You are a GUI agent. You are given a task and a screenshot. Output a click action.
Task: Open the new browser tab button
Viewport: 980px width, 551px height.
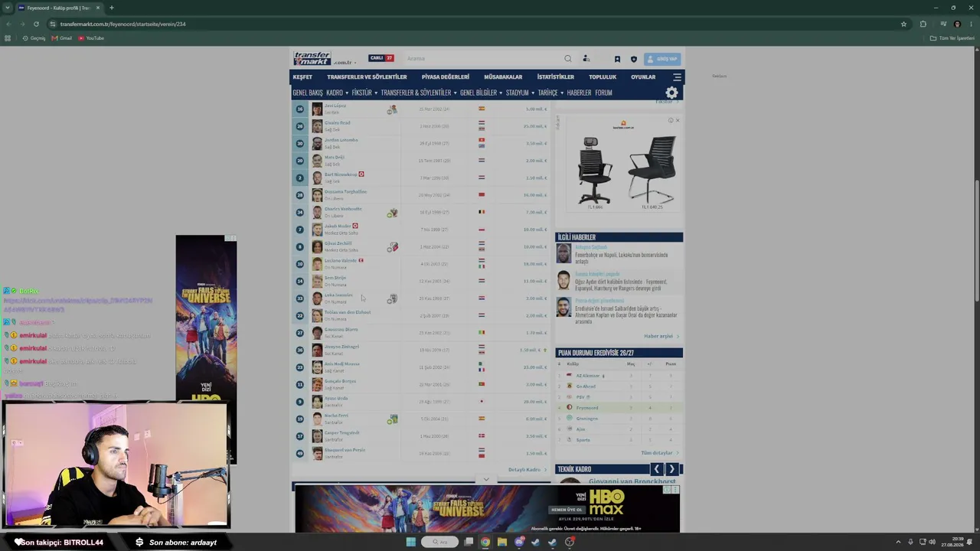112,8
